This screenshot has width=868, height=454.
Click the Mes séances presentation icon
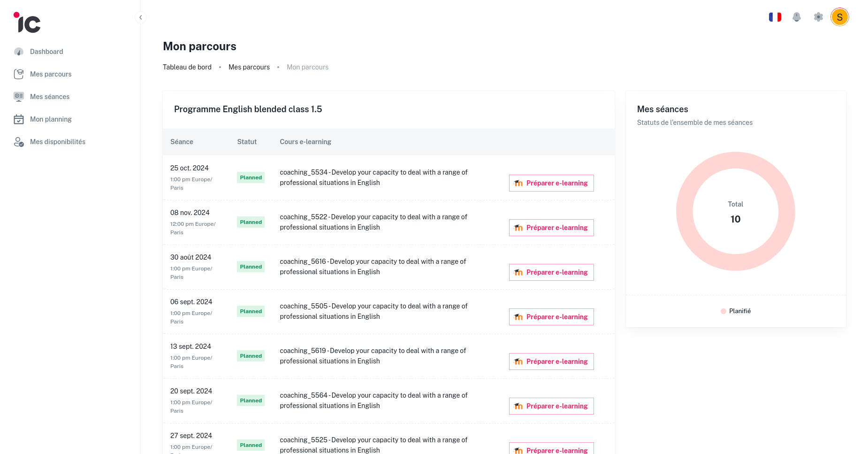click(x=19, y=96)
